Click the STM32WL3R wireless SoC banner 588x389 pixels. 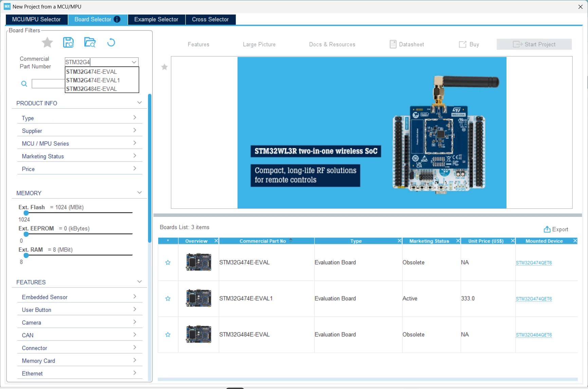point(372,132)
